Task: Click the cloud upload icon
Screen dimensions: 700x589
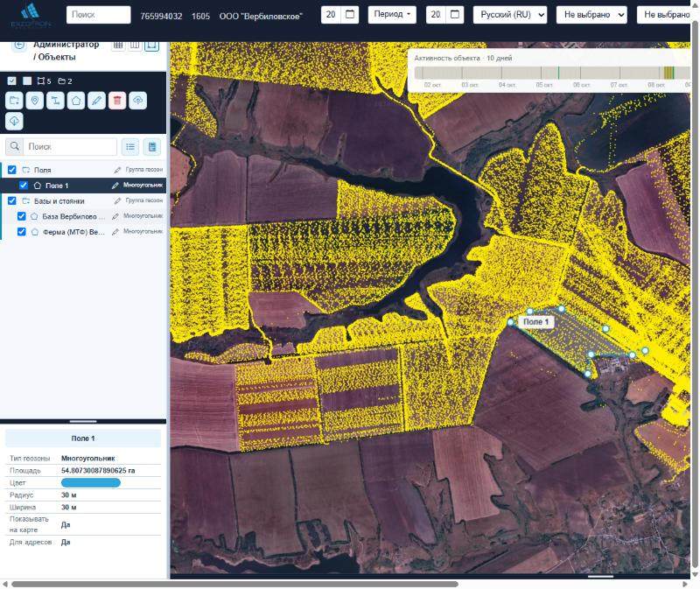Action: click(x=138, y=101)
